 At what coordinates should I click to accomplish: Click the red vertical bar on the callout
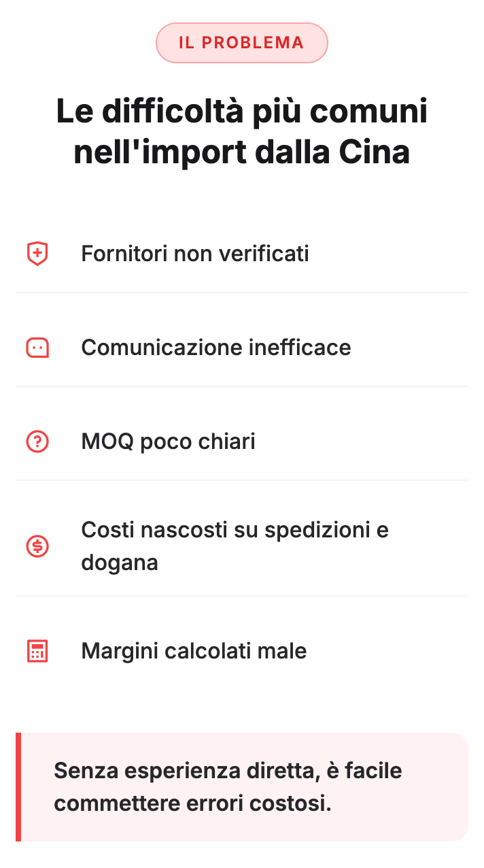click(18, 787)
